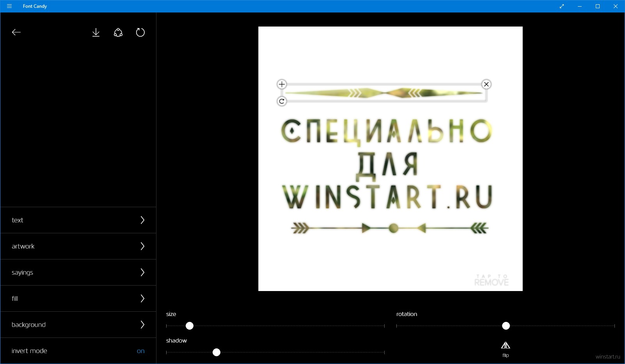625x364 pixels.
Task: Click the circular reset icon
Action: coord(140,32)
